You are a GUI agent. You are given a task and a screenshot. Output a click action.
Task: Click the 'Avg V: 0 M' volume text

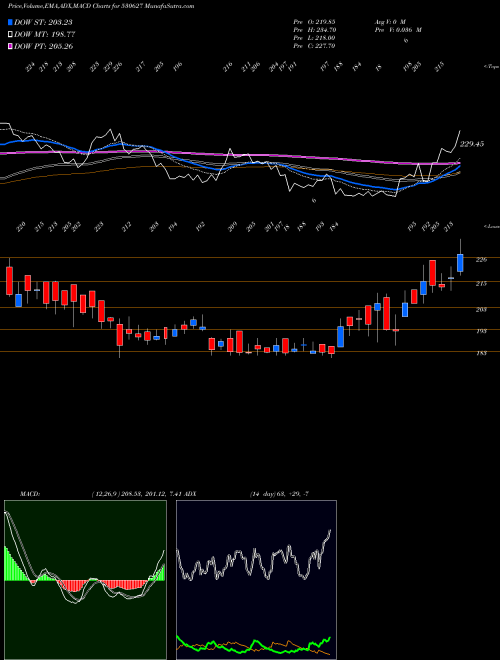[390, 21]
